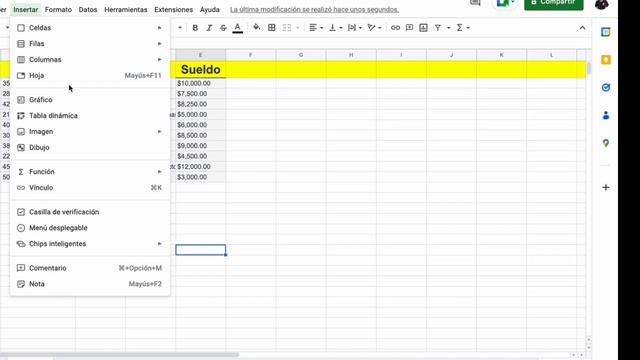Select cell with $8,250.00

click(x=200, y=104)
